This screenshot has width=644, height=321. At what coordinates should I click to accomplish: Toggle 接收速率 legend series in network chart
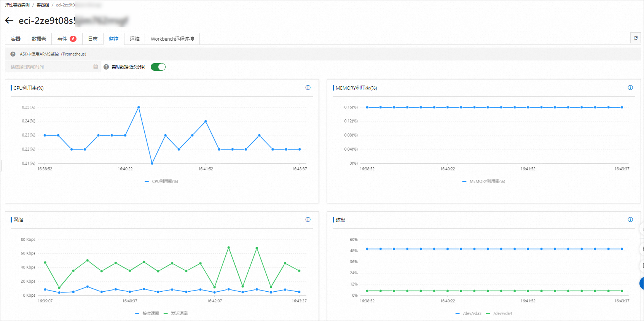tap(147, 313)
